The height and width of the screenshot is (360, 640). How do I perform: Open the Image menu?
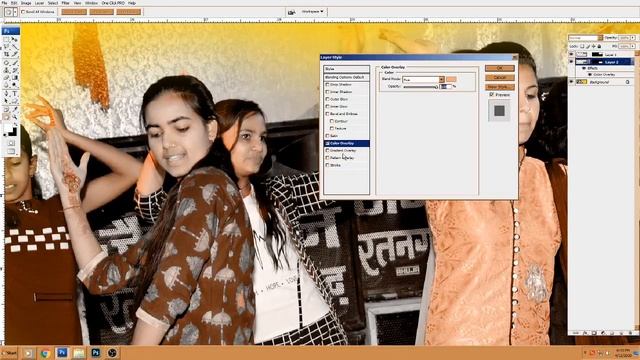pyautogui.click(x=26, y=2)
